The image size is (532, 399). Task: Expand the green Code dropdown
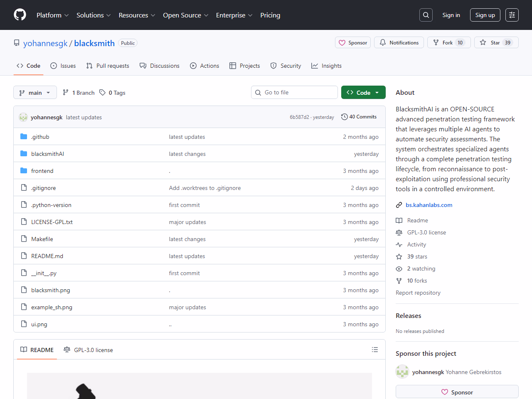[363, 92]
